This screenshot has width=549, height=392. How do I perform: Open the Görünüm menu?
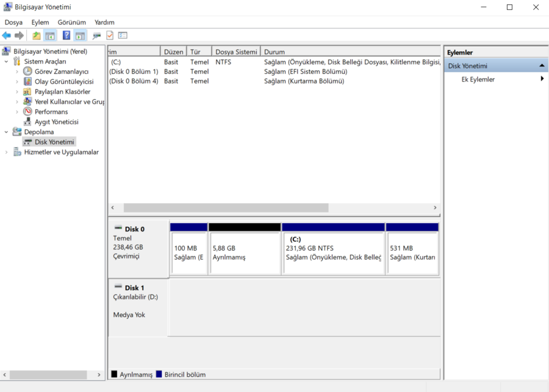point(72,23)
